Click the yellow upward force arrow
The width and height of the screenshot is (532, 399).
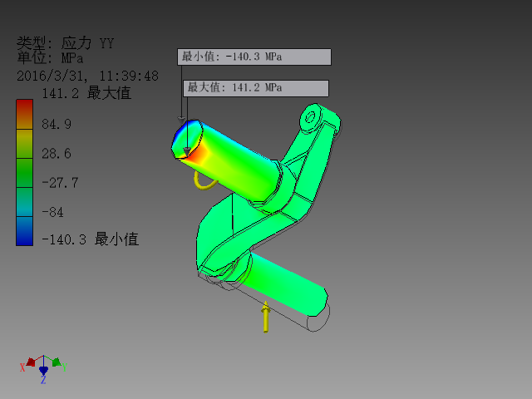point(266,317)
